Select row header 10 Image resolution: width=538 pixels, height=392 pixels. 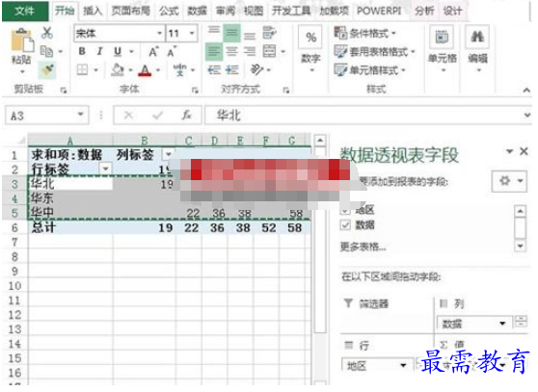click(x=14, y=286)
